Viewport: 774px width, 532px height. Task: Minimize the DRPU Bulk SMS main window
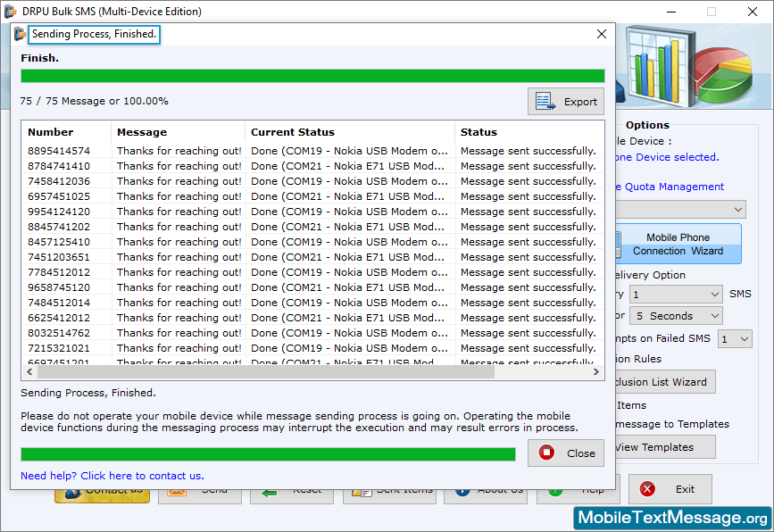tap(671, 12)
